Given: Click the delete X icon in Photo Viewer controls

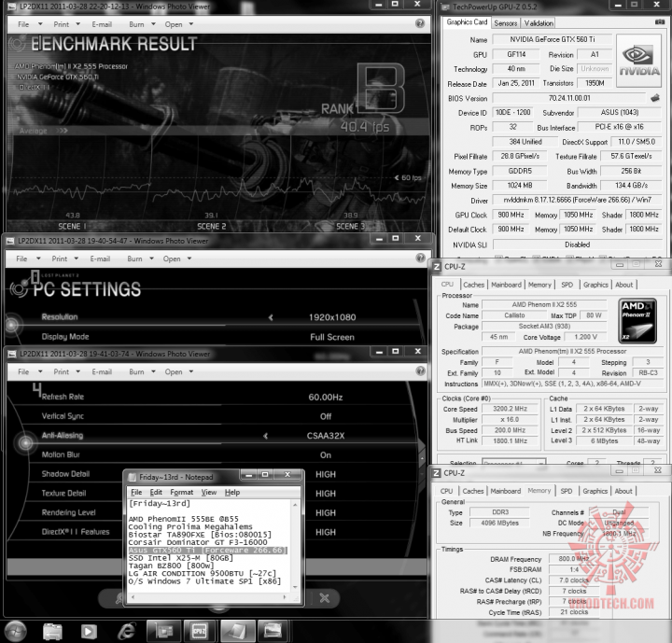Looking at the screenshot, I should click(x=325, y=598).
